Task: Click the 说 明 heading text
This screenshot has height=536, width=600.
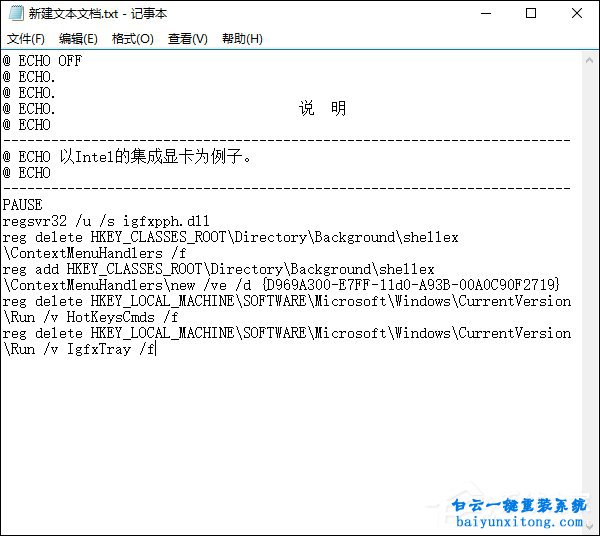Action: tap(322, 109)
